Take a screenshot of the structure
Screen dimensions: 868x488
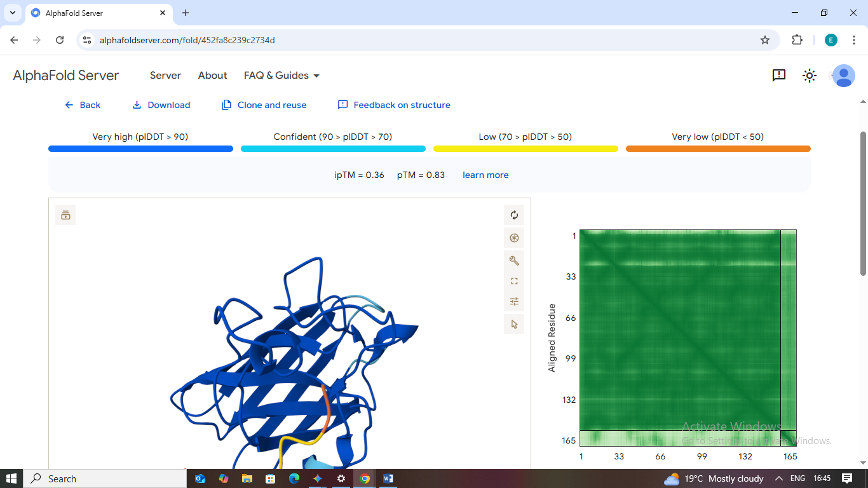tap(514, 238)
